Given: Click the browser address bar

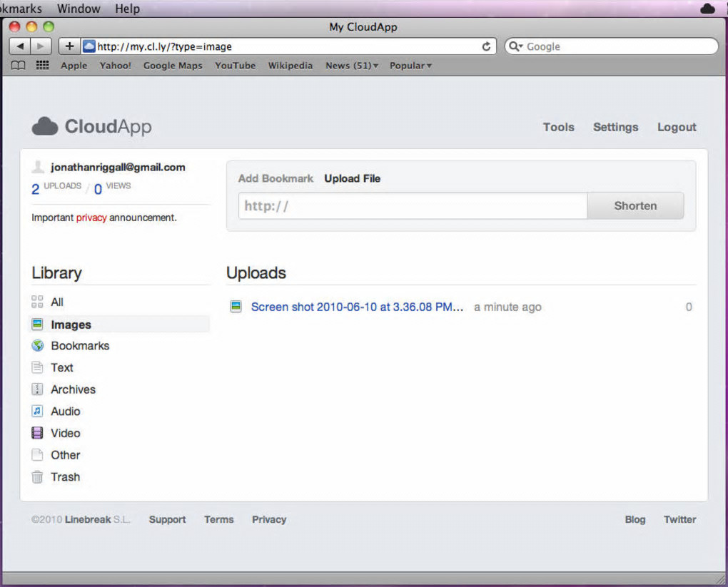Looking at the screenshot, I should (288, 46).
